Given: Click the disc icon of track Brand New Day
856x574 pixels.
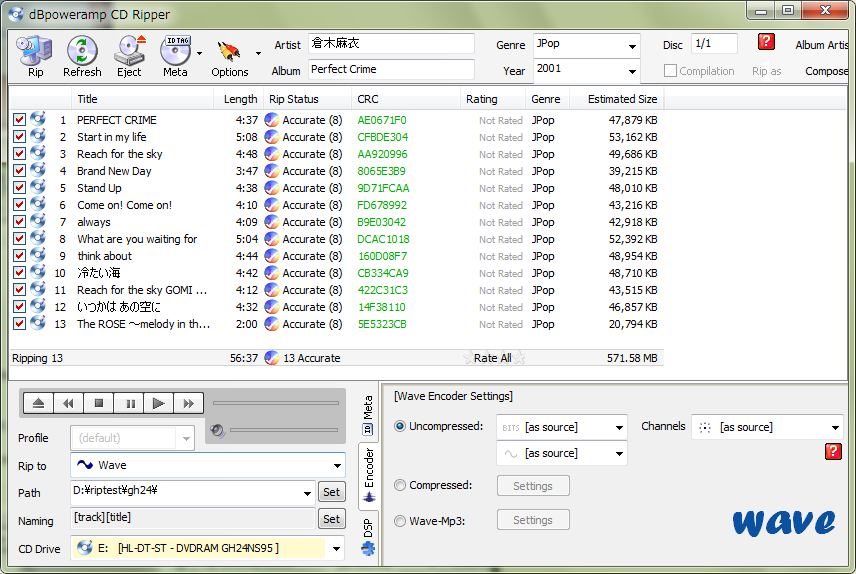Looking at the screenshot, I should tap(38, 170).
